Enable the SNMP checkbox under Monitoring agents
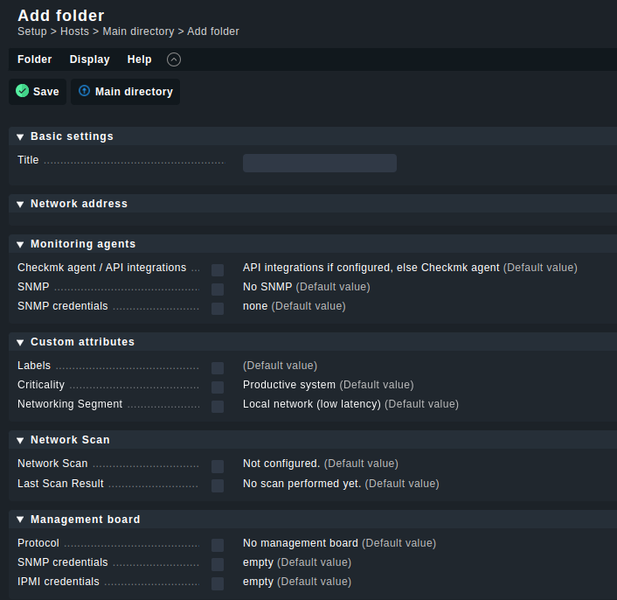Image resolution: width=617 pixels, height=600 pixels. pyautogui.click(x=217, y=289)
